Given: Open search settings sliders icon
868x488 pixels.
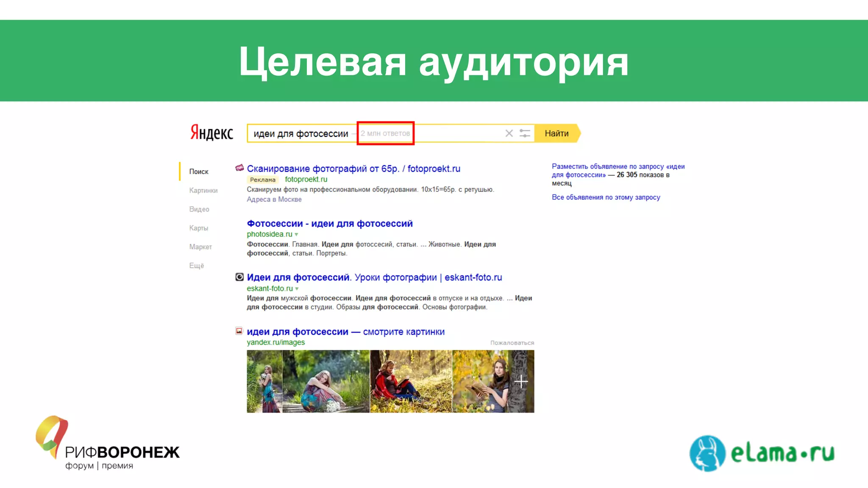Looking at the screenshot, I should pyautogui.click(x=525, y=133).
